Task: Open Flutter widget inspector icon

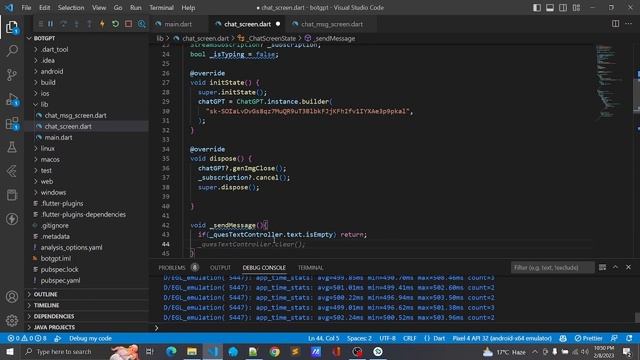Action: tap(142, 24)
